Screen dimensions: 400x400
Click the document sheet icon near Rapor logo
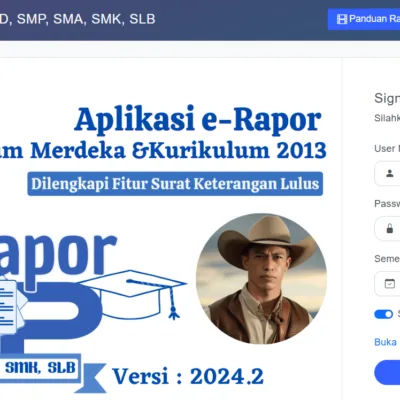click(x=8, y=307)
